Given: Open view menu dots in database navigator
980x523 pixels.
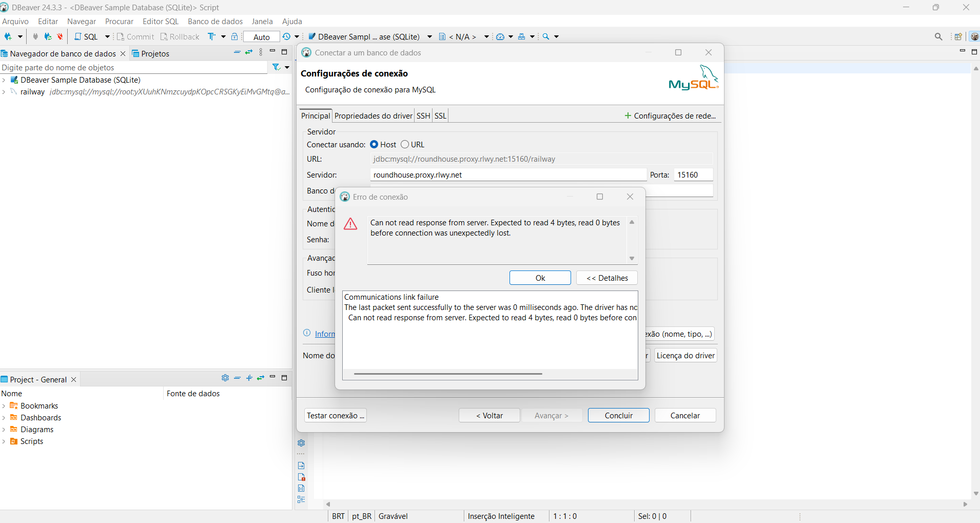Looking at the screenshot, I should tap(261, 52).
